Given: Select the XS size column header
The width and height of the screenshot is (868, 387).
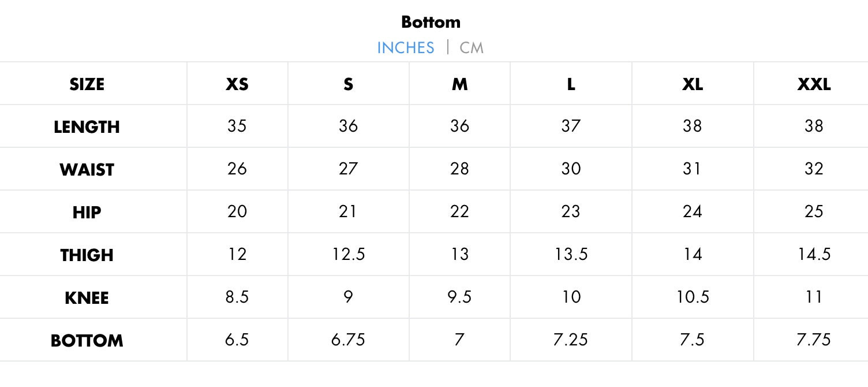Looking at the screenshot, I should coord(237,84).
